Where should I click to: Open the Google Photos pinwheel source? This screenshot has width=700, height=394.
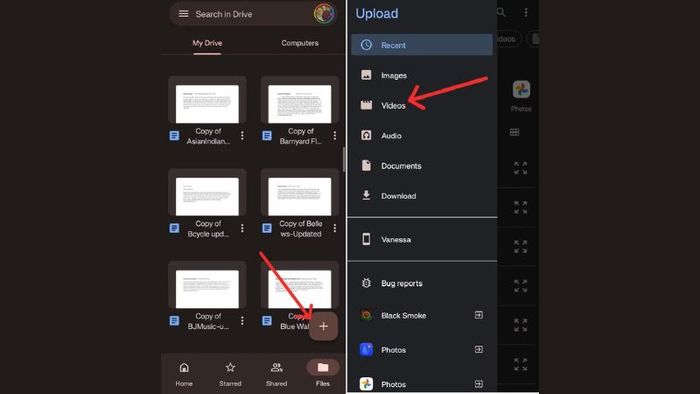click(x=422, y=384)
